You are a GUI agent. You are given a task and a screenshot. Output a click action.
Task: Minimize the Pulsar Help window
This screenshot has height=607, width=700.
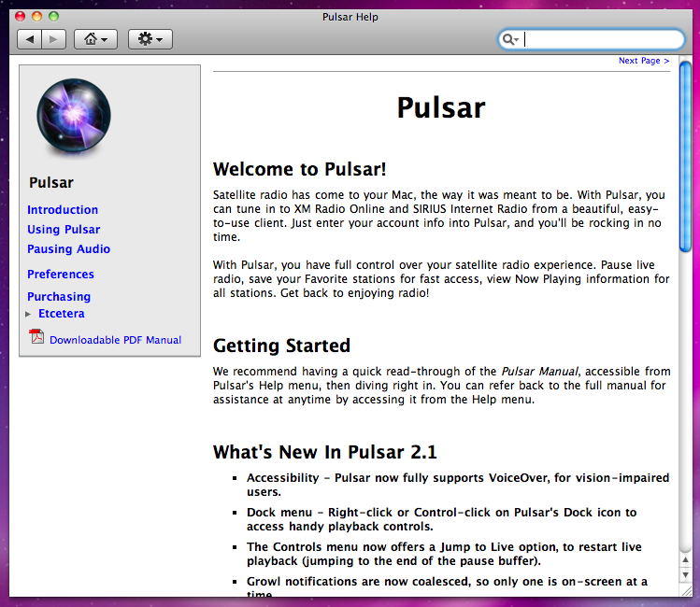point(36,17)
